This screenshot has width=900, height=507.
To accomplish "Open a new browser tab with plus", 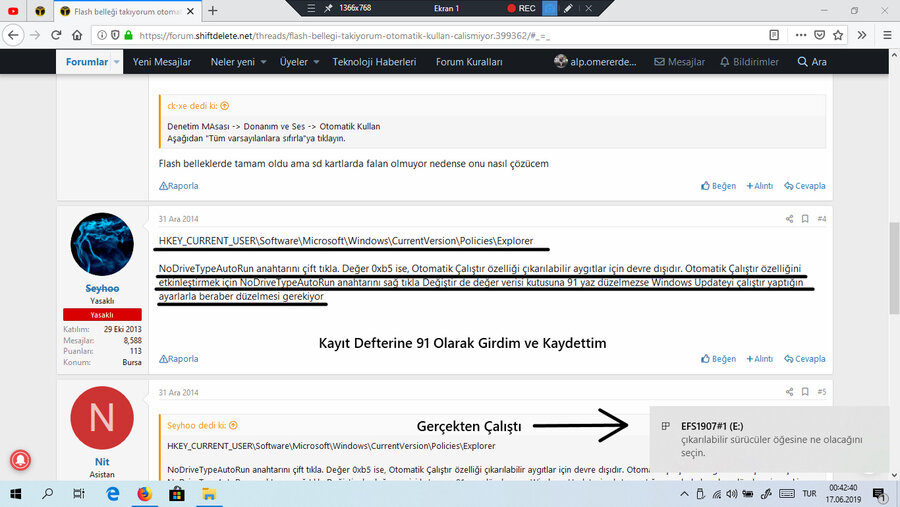I will (213, 10).
